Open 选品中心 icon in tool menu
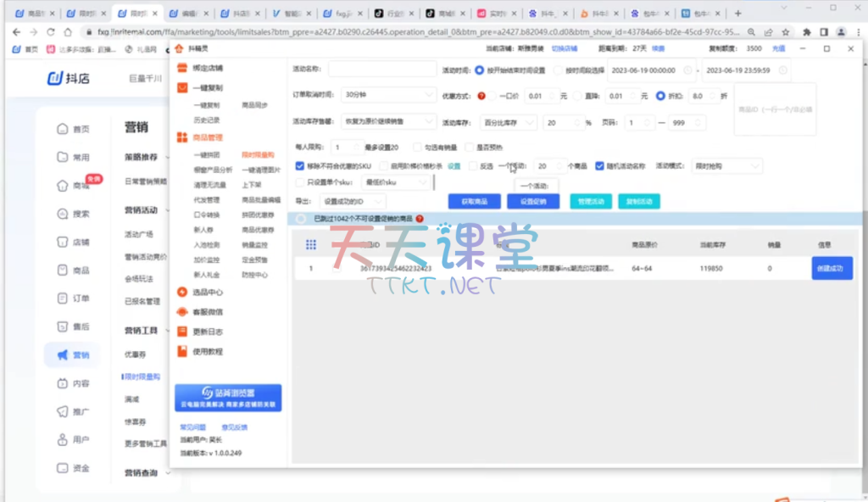This screenshot has width=868, height=502. click(x=182, y=292)
